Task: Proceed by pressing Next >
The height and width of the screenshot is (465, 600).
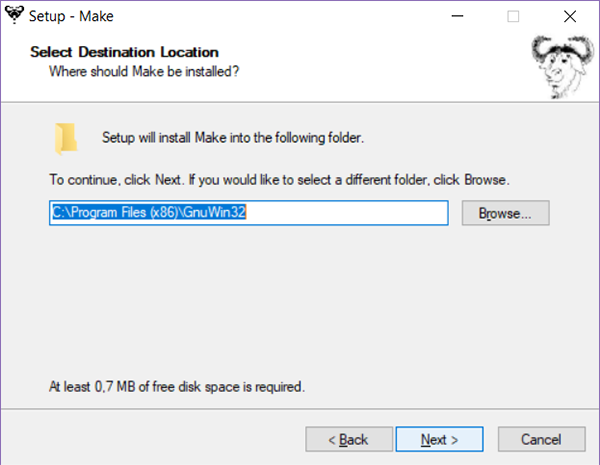Action: [439, 439]
